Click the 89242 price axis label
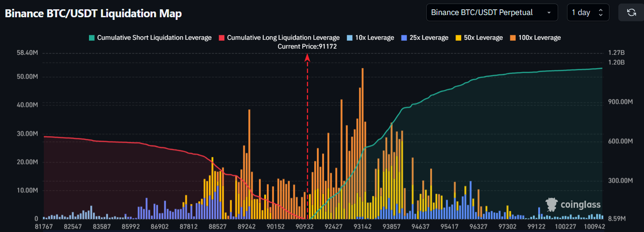The height and width of the screenshot is (232, 644). click(247, 226)
